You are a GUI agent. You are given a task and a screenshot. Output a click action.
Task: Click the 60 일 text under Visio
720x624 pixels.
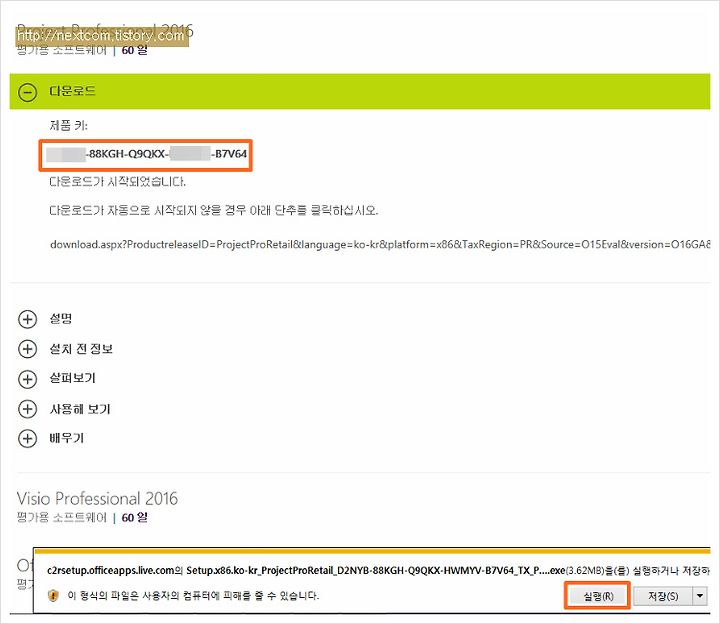(x=135, y=517)
